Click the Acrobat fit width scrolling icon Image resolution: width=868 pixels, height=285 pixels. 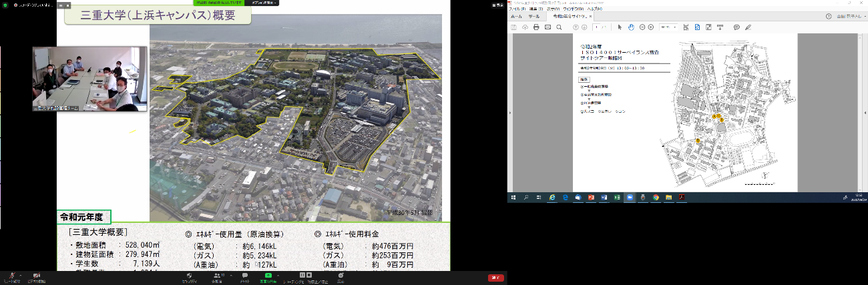(x=686, y=27)
